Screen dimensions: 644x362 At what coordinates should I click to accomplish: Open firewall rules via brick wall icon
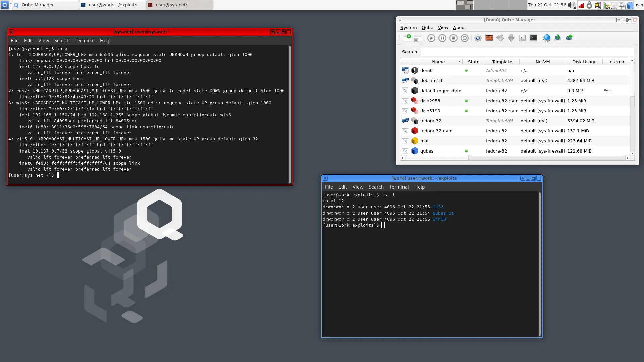click(x=489, y=38)
